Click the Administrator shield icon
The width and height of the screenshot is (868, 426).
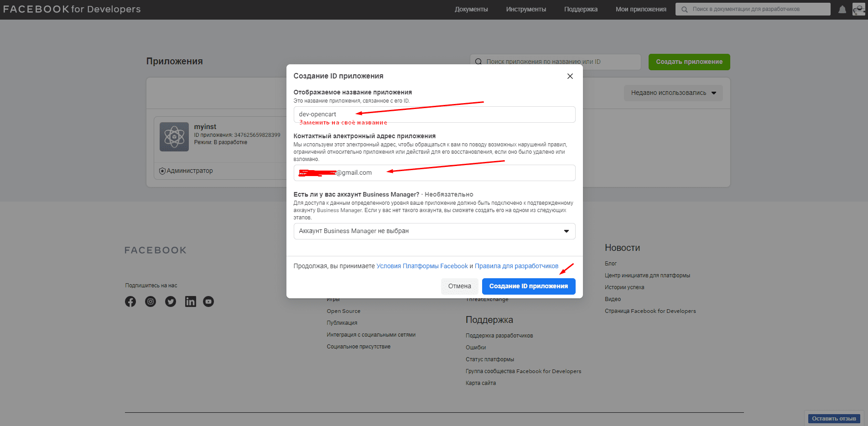click(162, 171)
